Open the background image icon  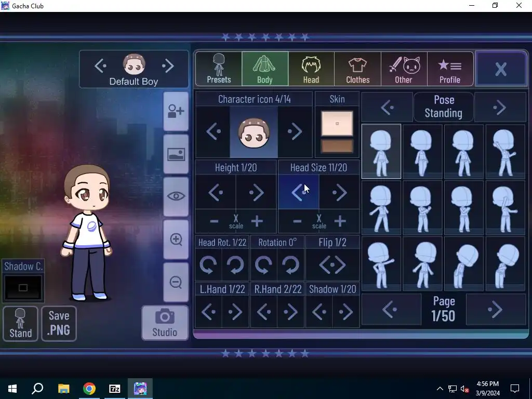[x=176, y=154]
